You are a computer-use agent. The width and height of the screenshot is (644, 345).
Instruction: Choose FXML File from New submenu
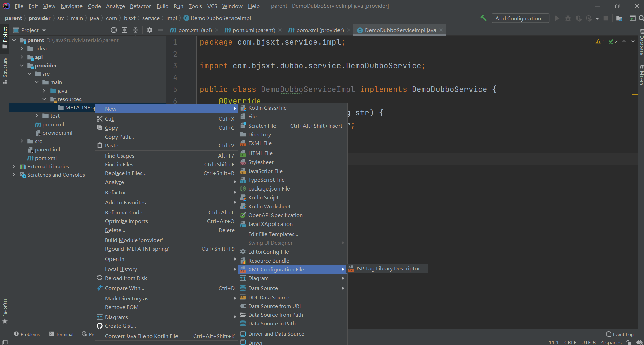point(292,143)
